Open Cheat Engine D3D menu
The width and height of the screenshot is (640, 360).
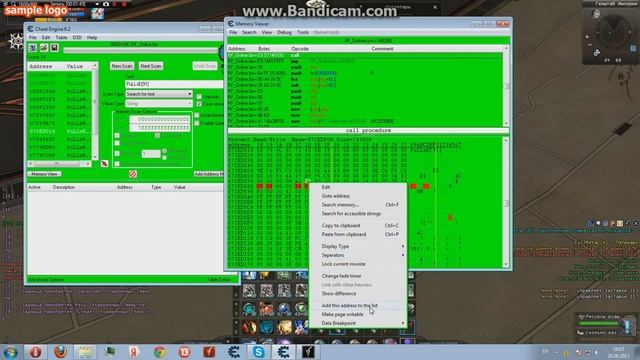77,38
